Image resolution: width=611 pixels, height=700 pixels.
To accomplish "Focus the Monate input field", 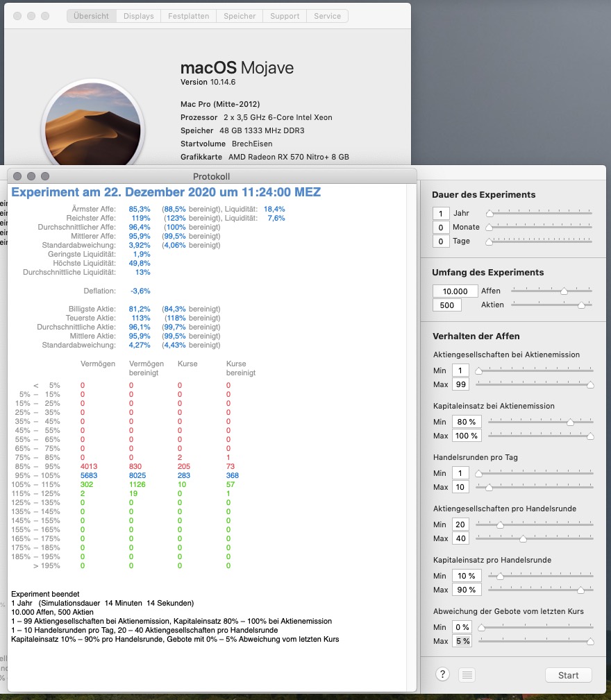I will [441, 228].
